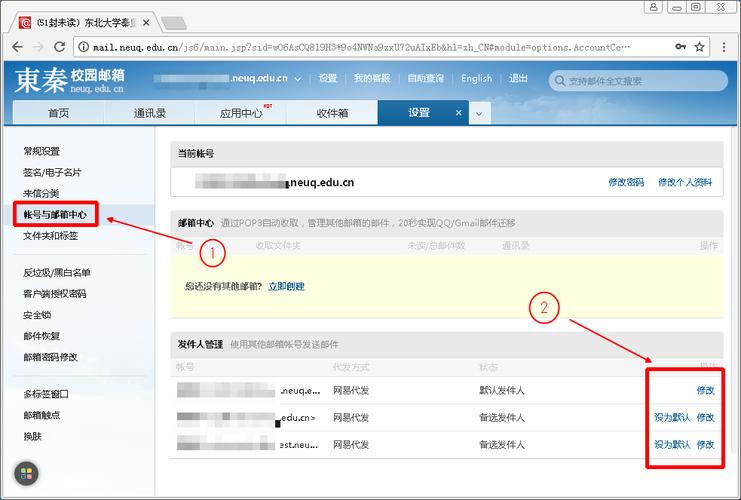Image resolution: width=741 pixels, height=500 pixels.
Task: Expand the account dropdown next to neuq.edu.cn
Action: click(298, 79)
